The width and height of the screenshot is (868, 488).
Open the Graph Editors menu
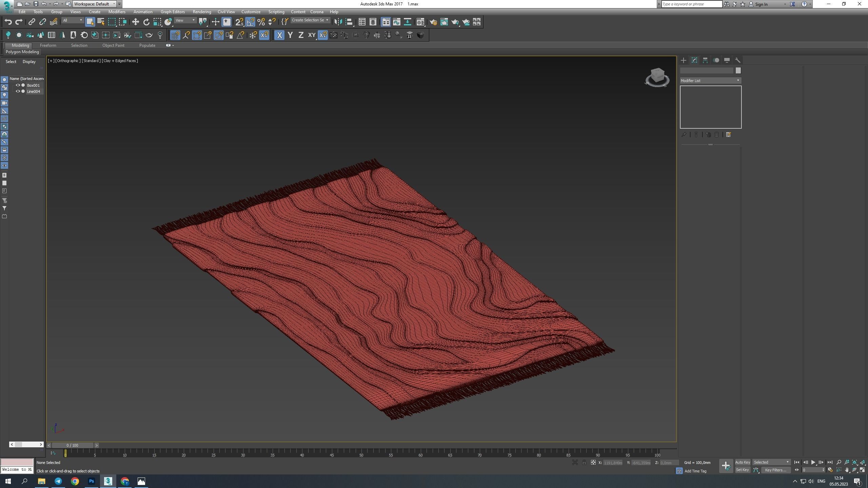(173, 12)
